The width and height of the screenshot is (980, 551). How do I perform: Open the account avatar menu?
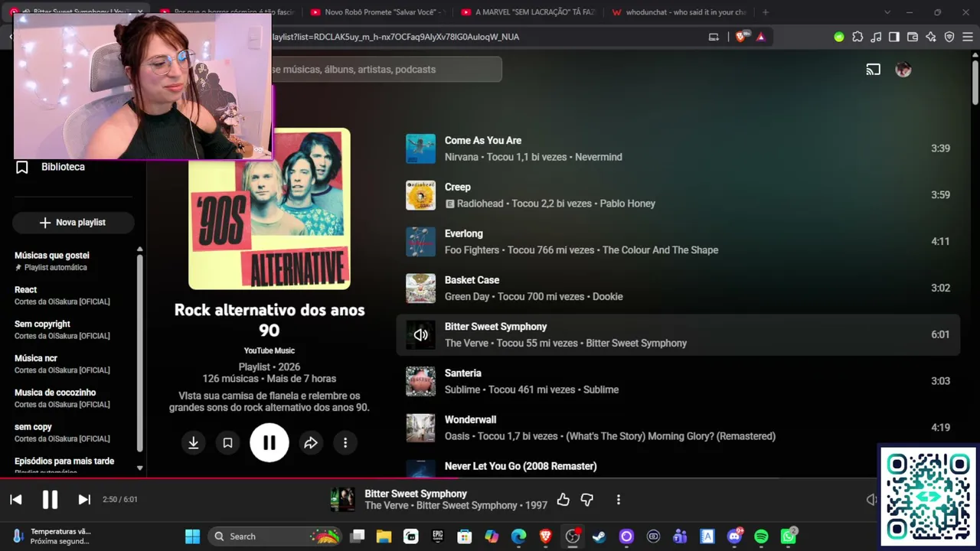903,70
